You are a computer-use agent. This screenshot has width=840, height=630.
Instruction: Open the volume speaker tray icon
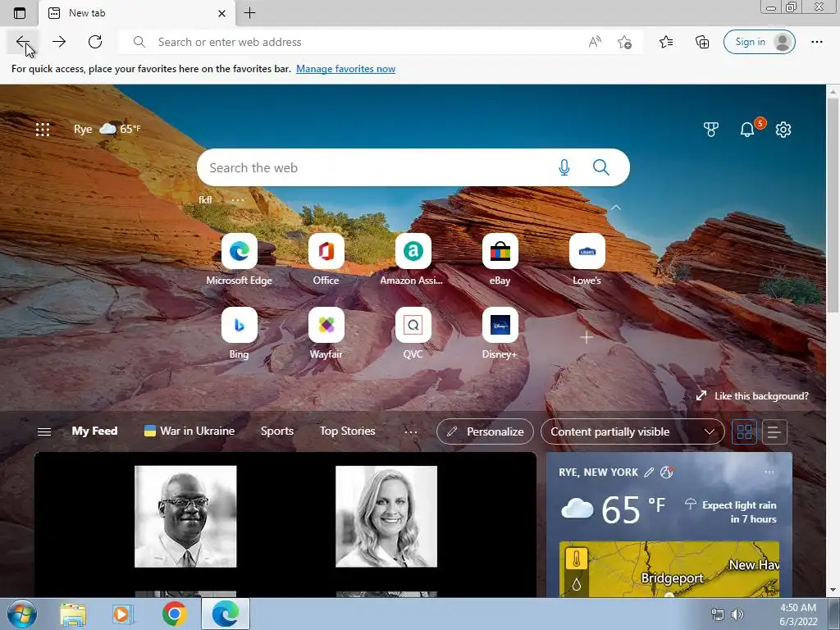click(737, 614)
